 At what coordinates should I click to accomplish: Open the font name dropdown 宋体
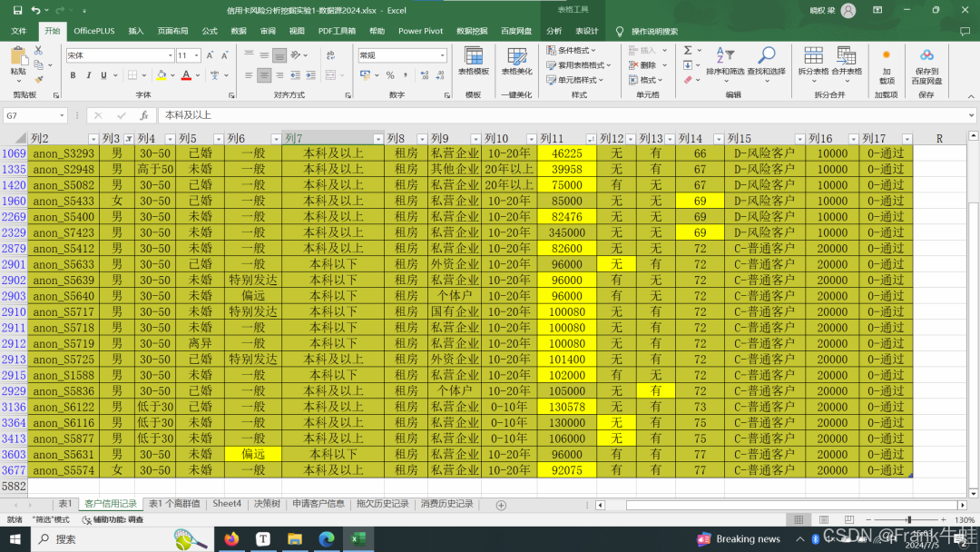(169, 55)
